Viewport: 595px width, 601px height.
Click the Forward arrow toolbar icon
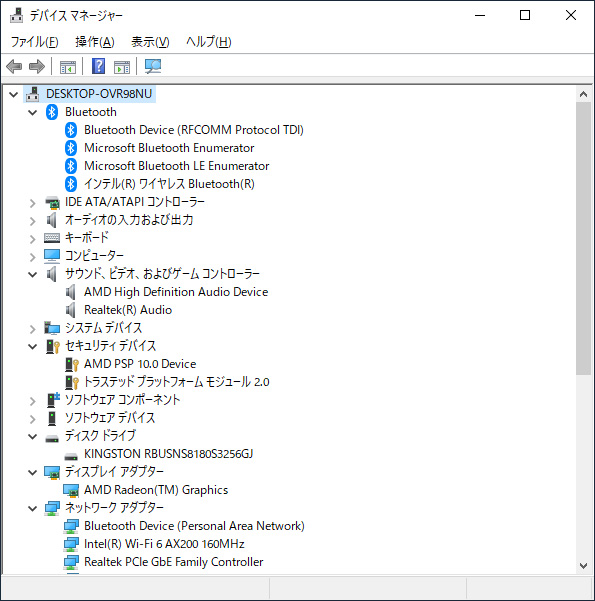pos(37,67)
